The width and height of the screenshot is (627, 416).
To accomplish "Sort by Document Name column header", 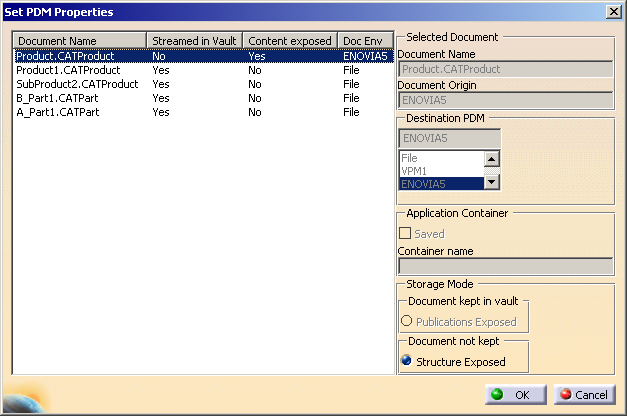I will (x=80, y=41).
